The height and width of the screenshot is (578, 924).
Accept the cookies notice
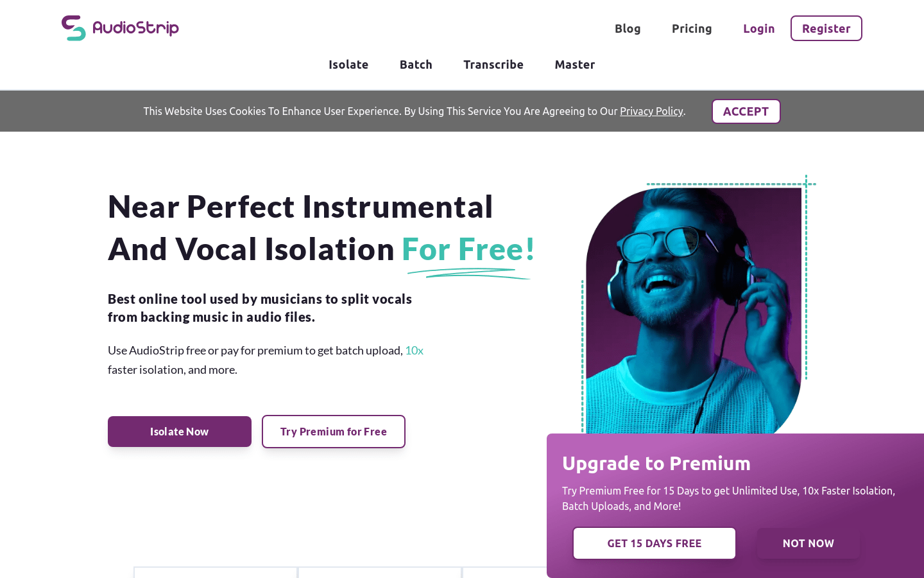(x=746, y=111)
